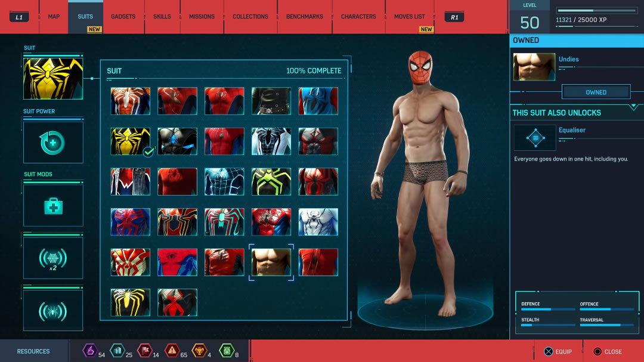644x362 pixels.
Task: Select the red and gold armored suit
Action: (x=130, y=262)
